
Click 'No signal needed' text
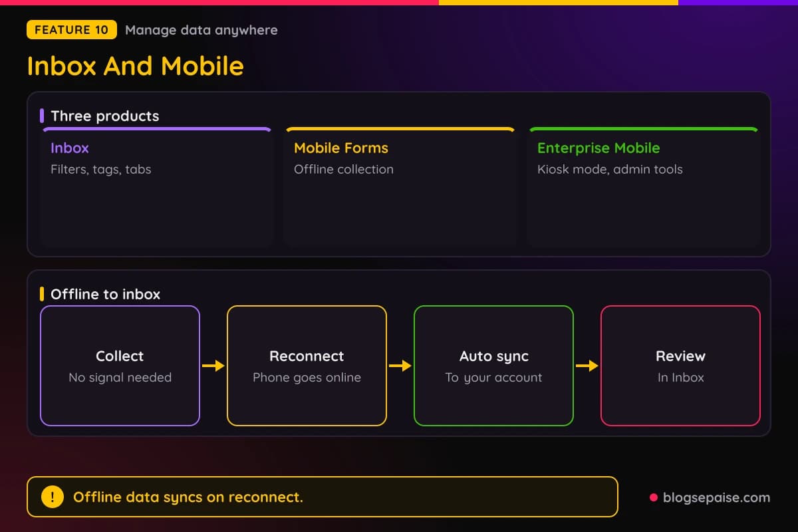click(120, 378)
